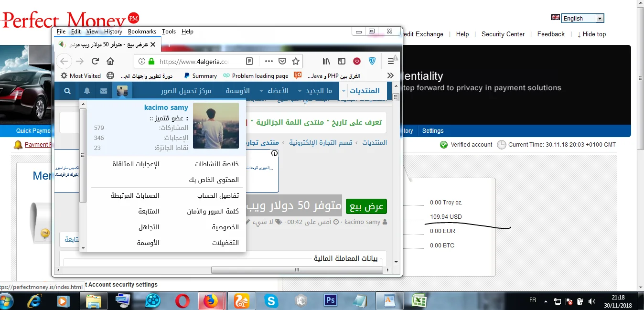Launch Photoshop from the taskbar
Screen dimensions: 644x310
click(x=330, y=300)
